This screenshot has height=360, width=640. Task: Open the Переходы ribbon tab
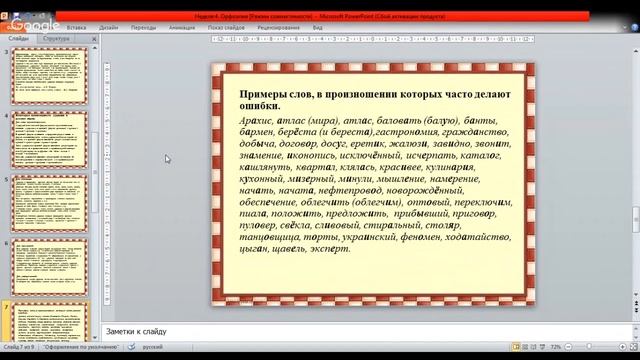pos(143,28)
